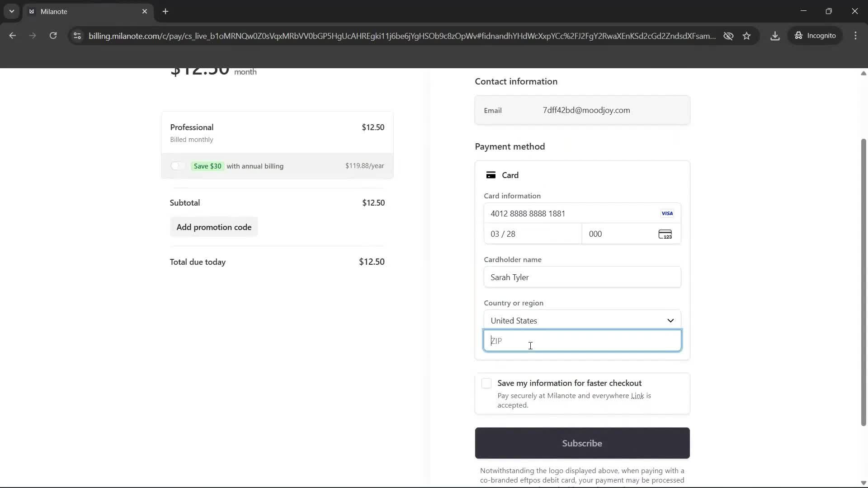The image size is (868, 488).
Task: Bookmark this page using the star icon
Action: [x=747, y=36]
